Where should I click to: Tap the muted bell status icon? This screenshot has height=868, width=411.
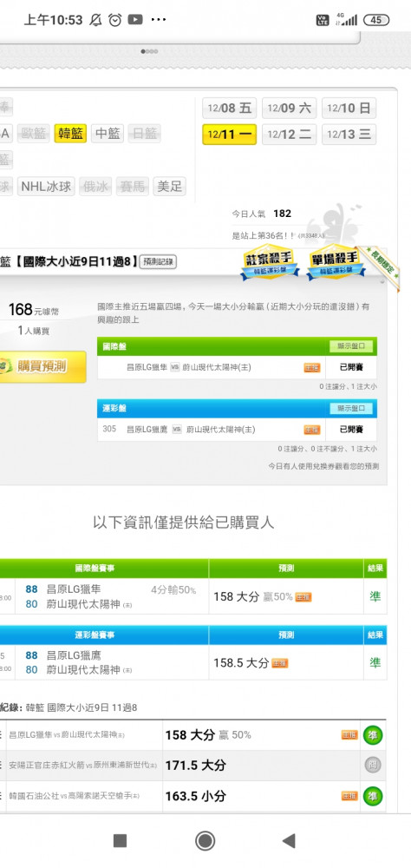tap(95, 20)
